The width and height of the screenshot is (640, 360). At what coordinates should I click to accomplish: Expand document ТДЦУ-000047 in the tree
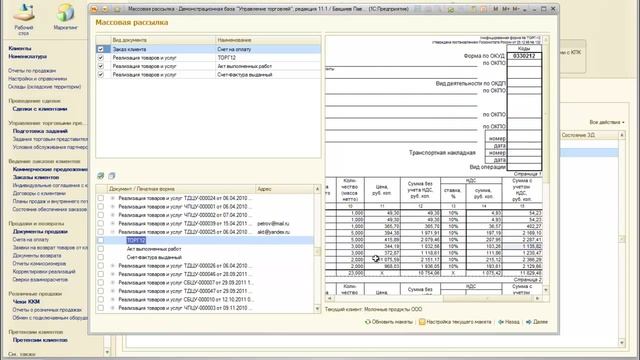(112, 291)
